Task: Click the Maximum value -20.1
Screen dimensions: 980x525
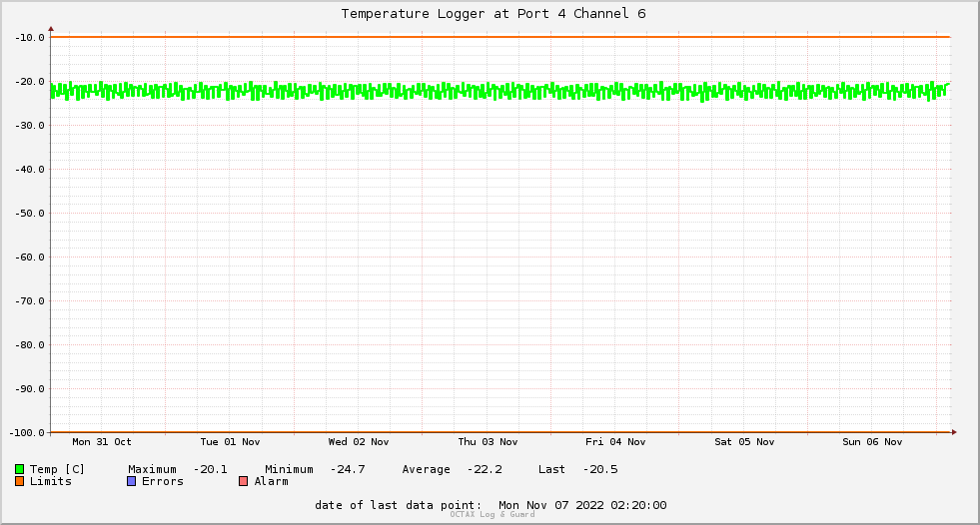Action: [x=210, y=469]
